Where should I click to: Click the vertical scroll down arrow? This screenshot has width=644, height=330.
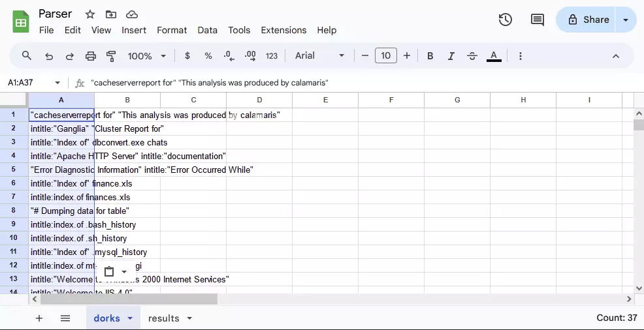639,288
